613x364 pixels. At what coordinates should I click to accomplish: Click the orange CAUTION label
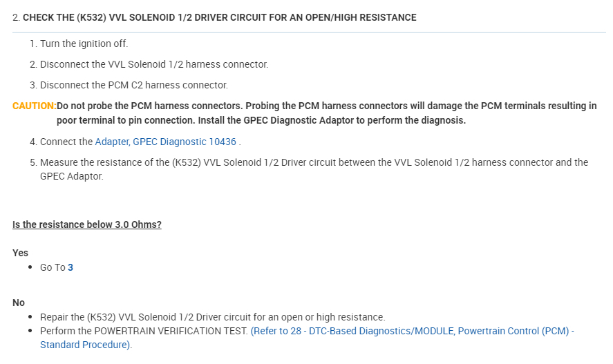click(34, 106)
